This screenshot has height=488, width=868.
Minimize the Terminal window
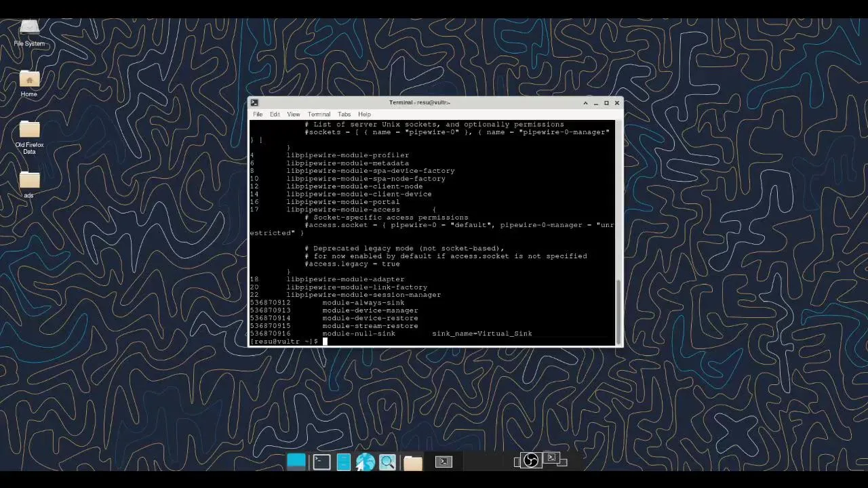coord(596,103)
